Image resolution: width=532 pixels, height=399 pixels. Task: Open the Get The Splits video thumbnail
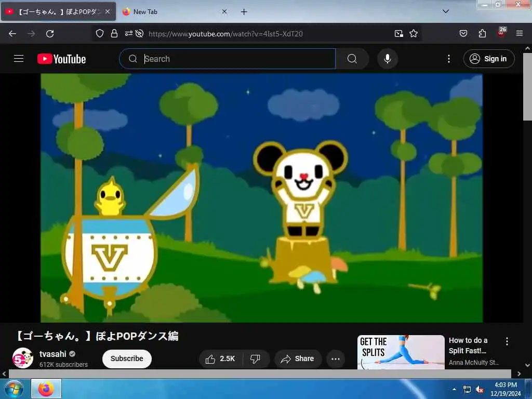(x=401, y=352)
